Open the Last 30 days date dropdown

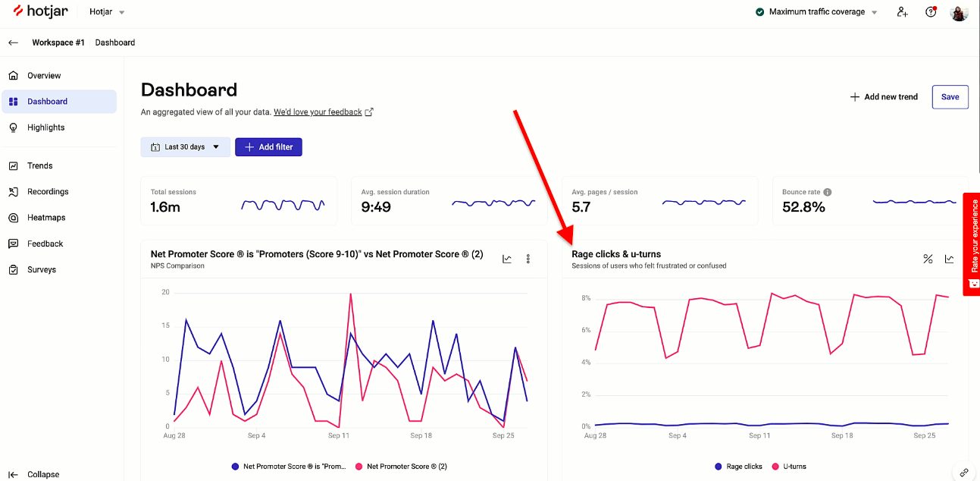pyautogui.click(x=186, y=147)
